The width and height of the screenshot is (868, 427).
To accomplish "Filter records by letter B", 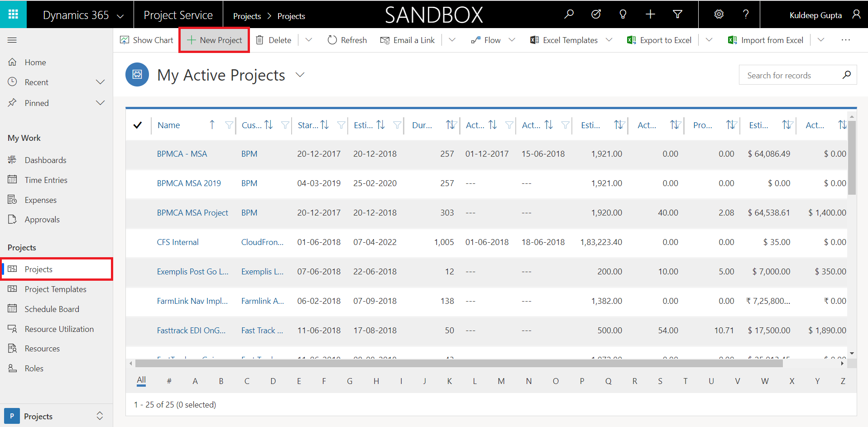I will pyautogui.click(x=221, y=381).
